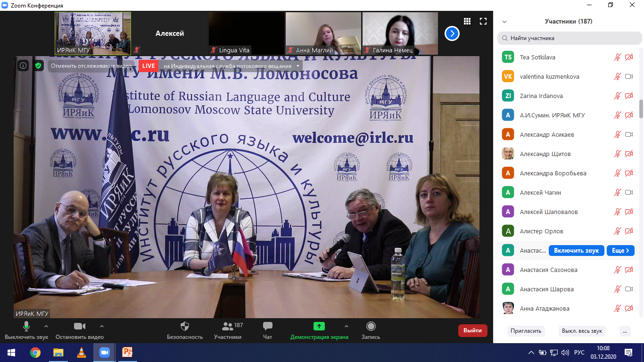The width and height of the screenshot is (644, 362).
Task: Open the Чат chat panel
Action: (x=268, y=330)
